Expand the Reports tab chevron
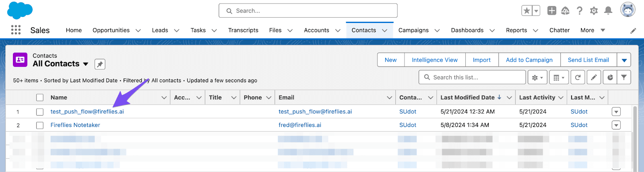The width and height of the screenshot is (644, 172). (535, 30)
